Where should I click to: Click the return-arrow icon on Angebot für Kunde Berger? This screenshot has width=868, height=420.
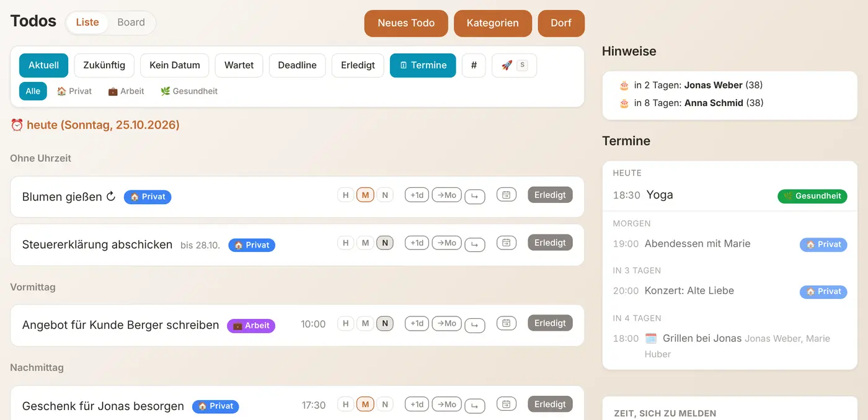click(x=475, y=324)
